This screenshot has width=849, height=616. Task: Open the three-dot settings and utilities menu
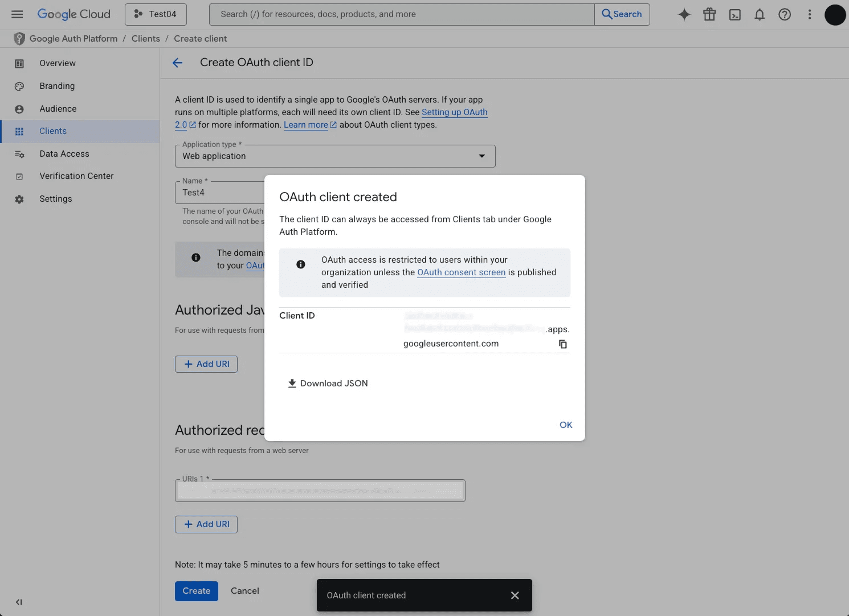pos(810,14)
